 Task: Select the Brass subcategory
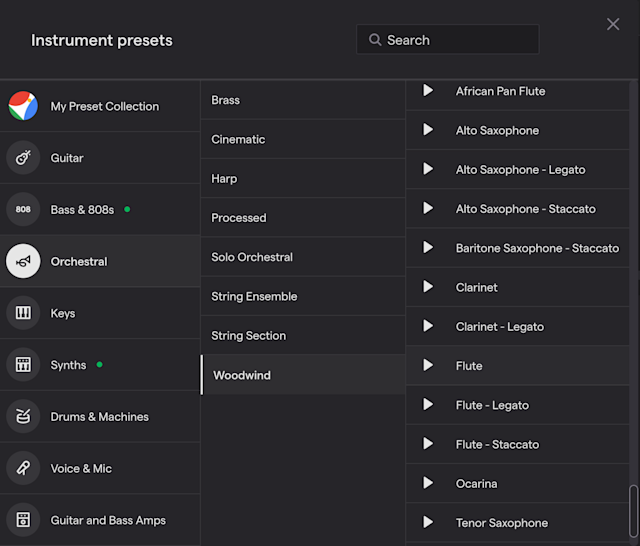303,100
